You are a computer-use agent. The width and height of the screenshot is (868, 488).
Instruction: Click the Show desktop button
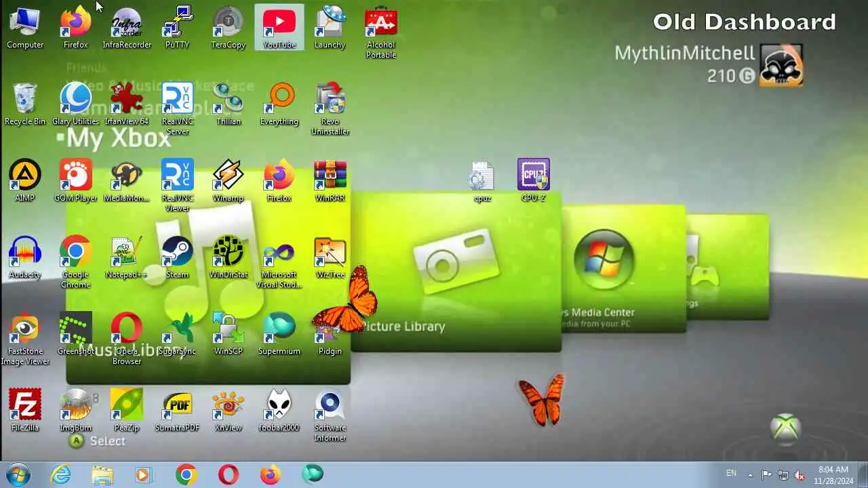click(862, 474)
